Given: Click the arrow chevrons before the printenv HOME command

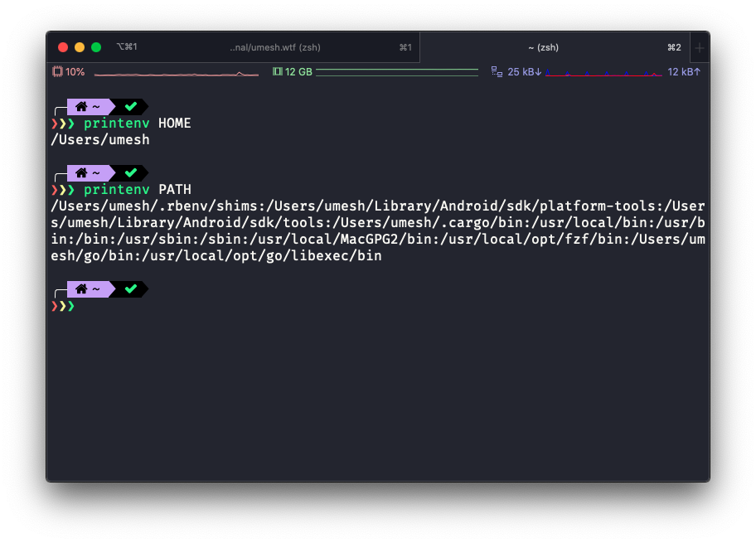Looking at the screenshot, I should [x=61, y=123].
